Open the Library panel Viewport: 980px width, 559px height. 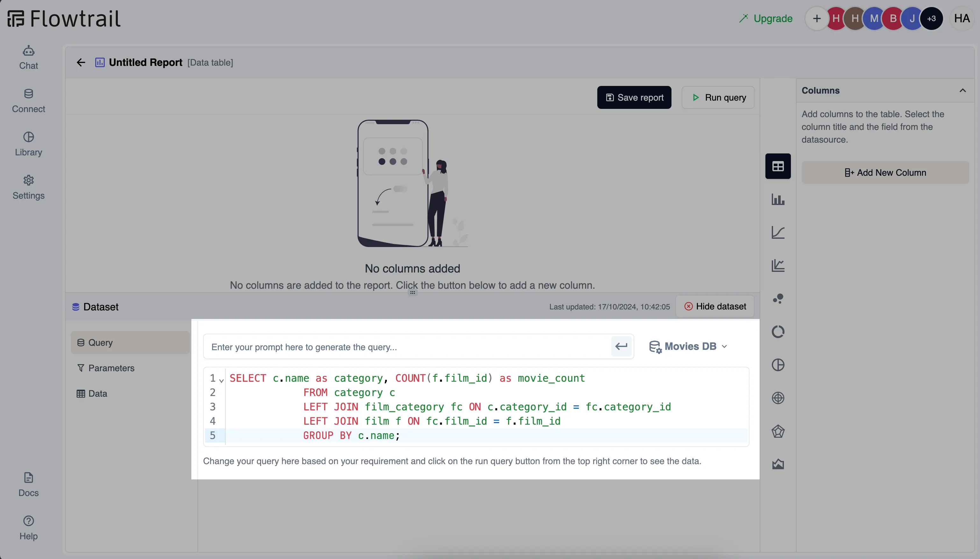click(28, 143)
